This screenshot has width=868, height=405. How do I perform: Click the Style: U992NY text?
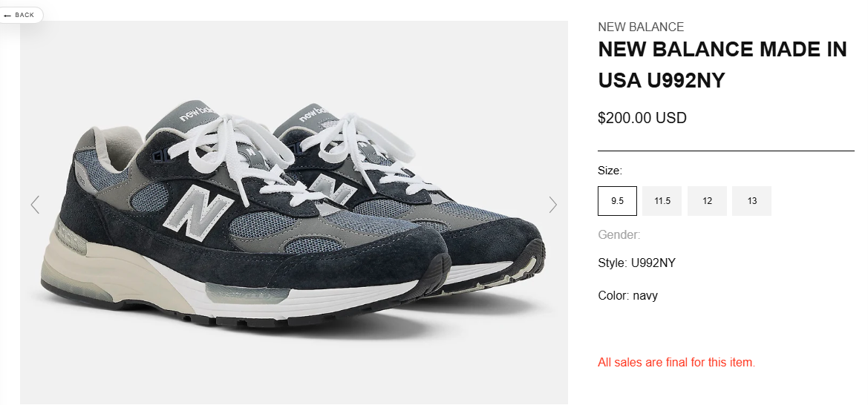coord(636,263)
